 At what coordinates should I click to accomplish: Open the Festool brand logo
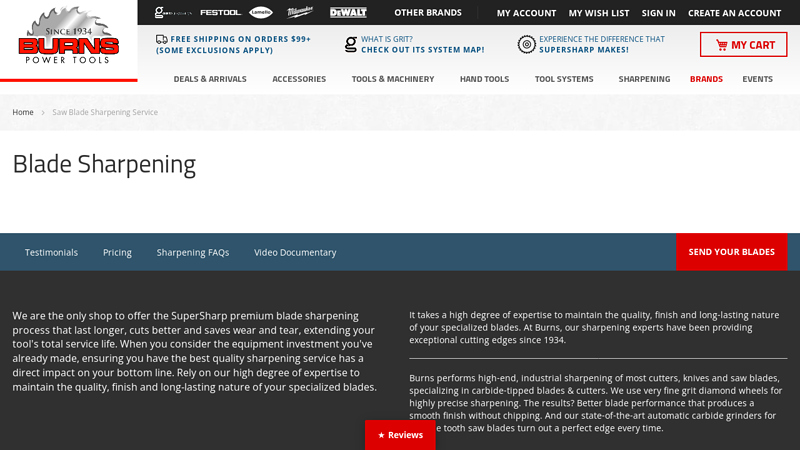click(219, 13)
